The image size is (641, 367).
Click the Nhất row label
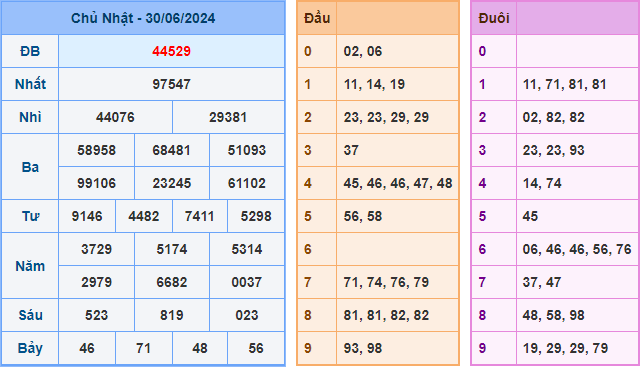30,84
